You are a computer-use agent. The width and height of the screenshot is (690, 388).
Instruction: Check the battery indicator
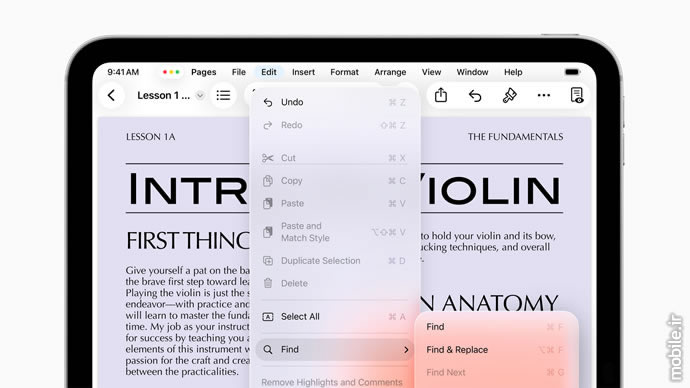572,72
